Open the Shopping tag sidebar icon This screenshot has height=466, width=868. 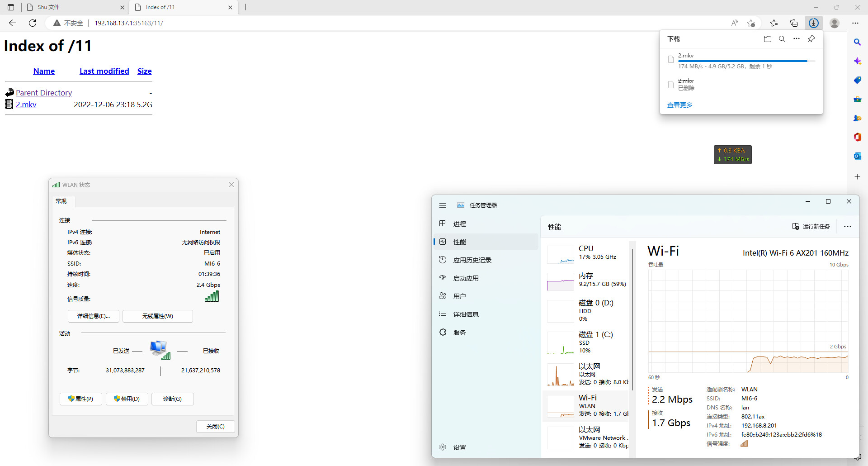point(858,80)
